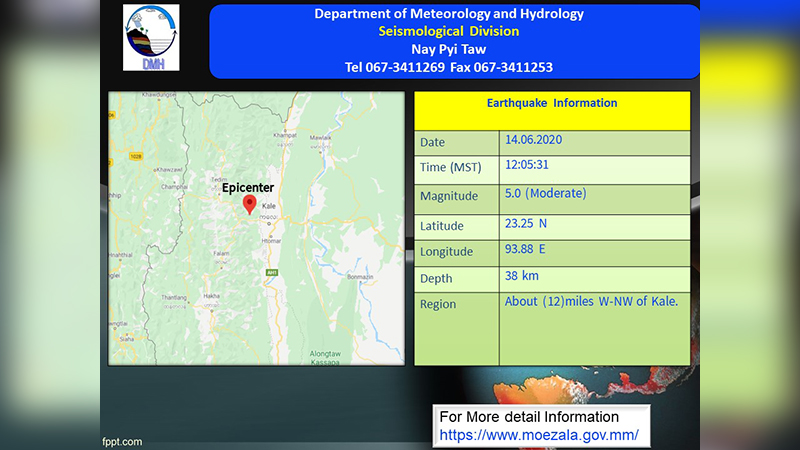The image size is (800, 450).
Task: Click the Latitude row label
Action: 442,226
